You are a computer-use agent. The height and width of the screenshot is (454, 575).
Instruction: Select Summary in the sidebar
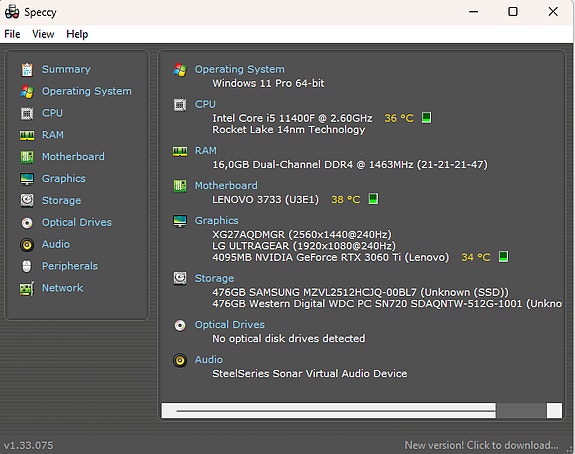tap(66, 69)
